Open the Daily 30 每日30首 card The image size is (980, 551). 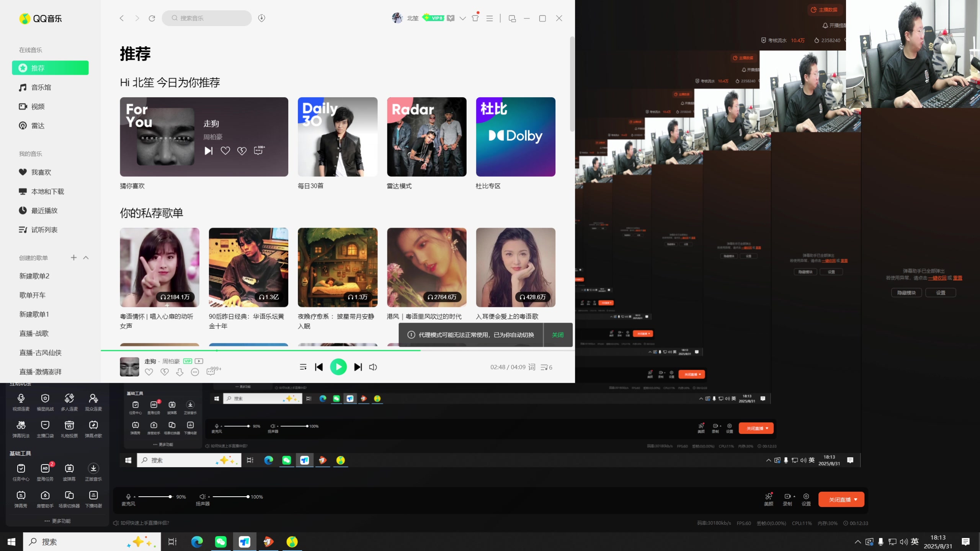tap(338, 137)
